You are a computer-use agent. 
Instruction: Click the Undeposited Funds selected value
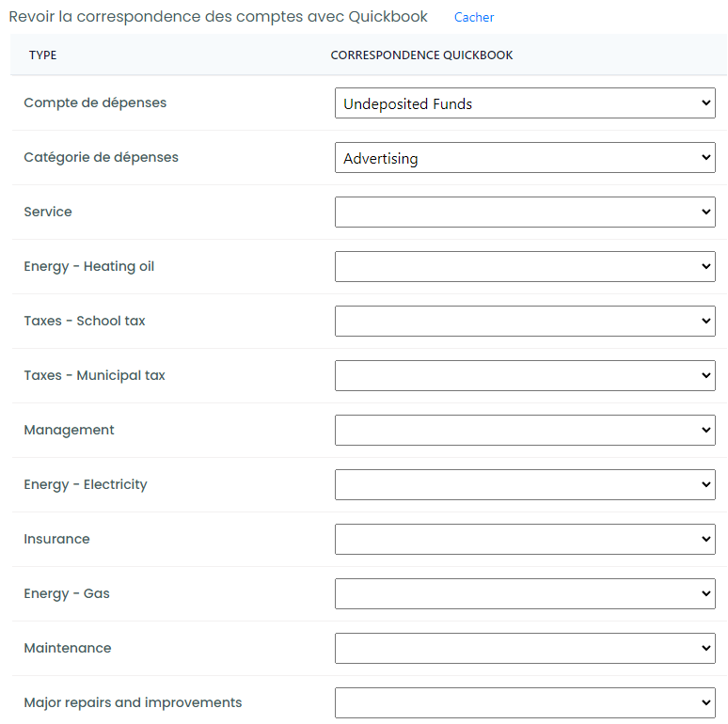[407, 104]
